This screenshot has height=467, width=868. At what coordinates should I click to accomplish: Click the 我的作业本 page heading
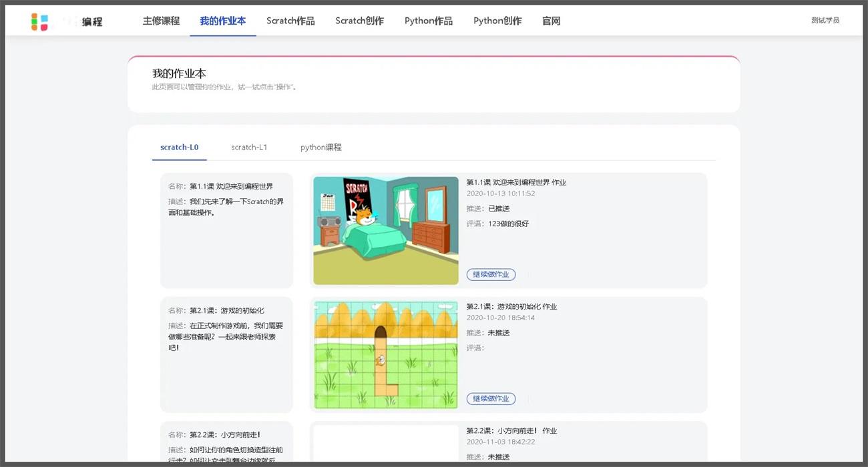pos(179,73)
